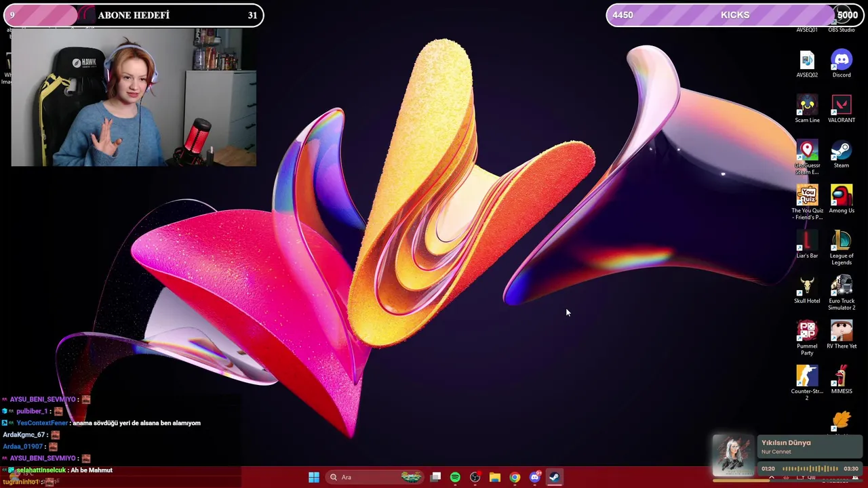Launch the Discord desktop shortcut
The height and width of the screenshot is (488, 868).
[842, 64]
